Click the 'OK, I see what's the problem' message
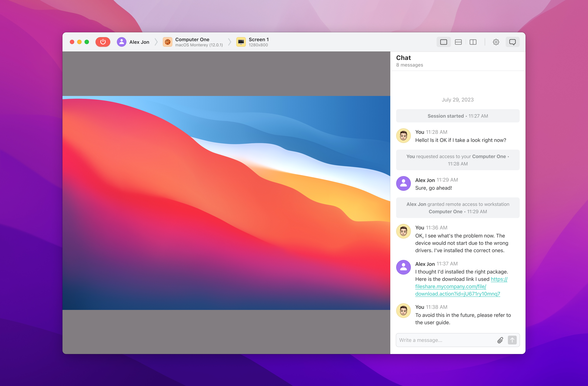 click(462, 243)
